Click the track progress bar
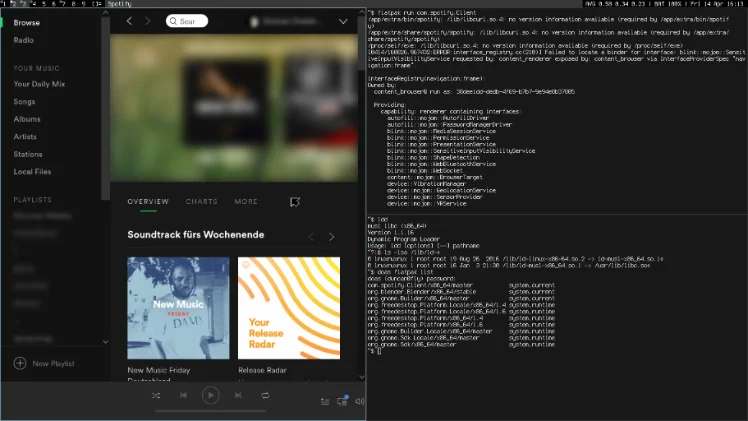The width and height of the screenshot is (748, 421). pos(210,411)
